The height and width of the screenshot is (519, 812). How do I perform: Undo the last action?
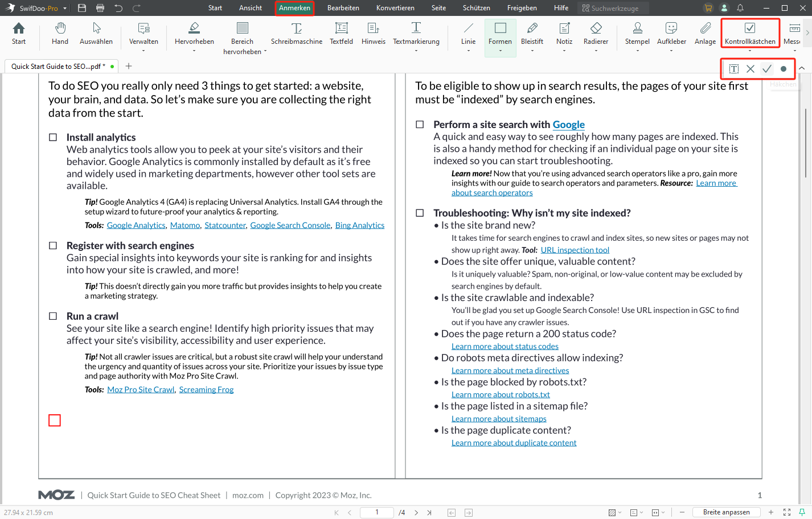click(x=118, y=8)
